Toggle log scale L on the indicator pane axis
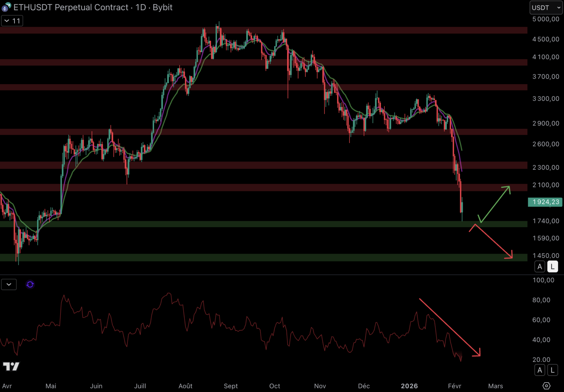Image resolution: width=564 pixels, height=392 pixels. coord(552,370)
